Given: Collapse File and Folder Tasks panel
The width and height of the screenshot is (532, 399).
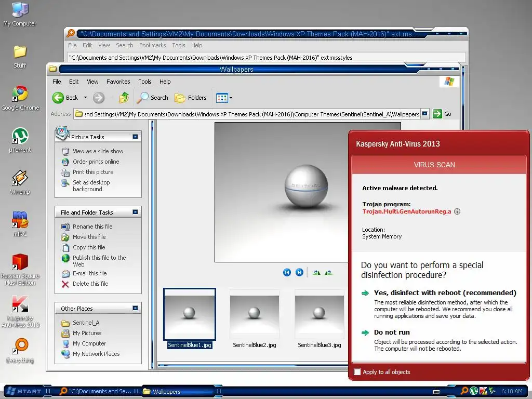Looking at the screenshot, I should (x=135, y=212).
